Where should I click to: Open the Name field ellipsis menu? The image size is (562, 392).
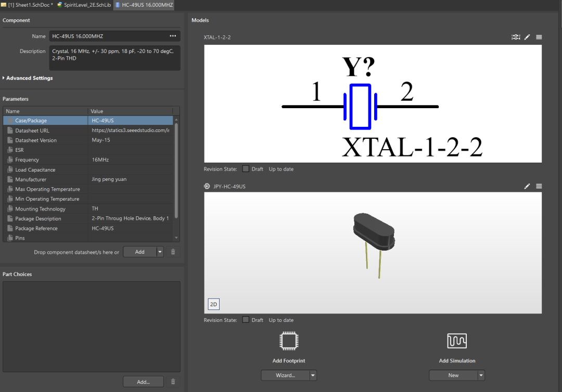click(173, 36)
